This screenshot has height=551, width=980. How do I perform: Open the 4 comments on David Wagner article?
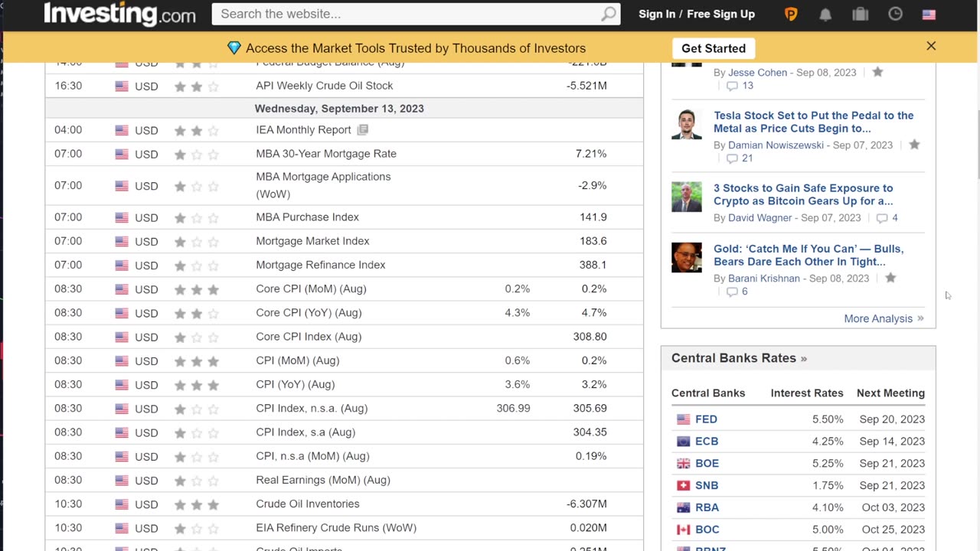tap(887, 218)
